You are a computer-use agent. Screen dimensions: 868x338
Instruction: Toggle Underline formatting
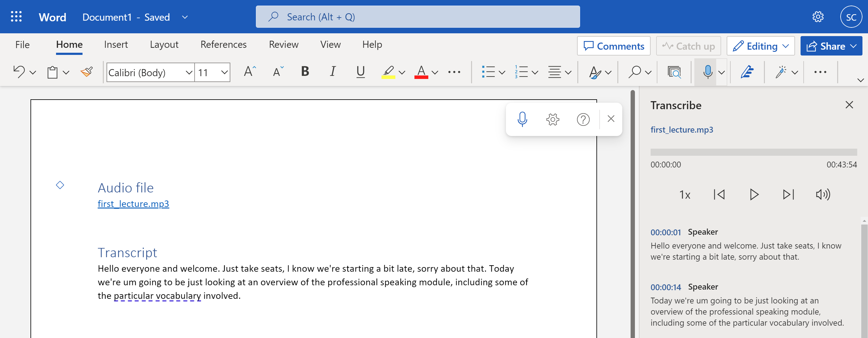360,72
